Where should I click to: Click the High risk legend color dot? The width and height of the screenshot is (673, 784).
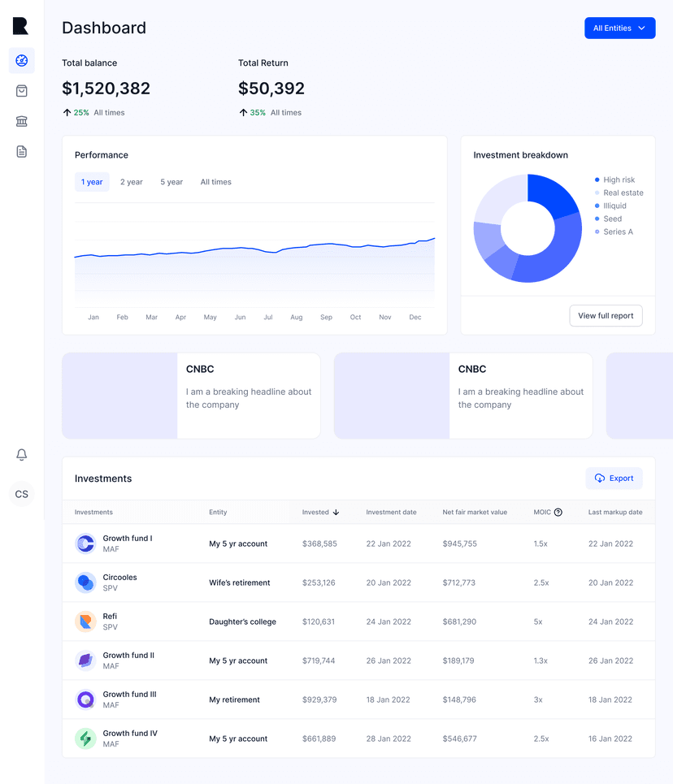[597, 180]
